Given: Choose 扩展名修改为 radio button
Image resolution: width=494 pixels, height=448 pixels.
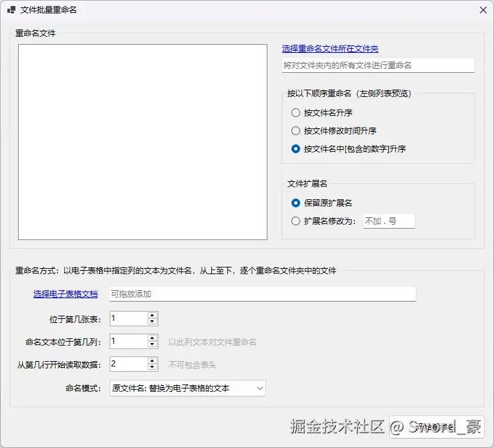Looking at the screenshot, I should pos(324,221).
